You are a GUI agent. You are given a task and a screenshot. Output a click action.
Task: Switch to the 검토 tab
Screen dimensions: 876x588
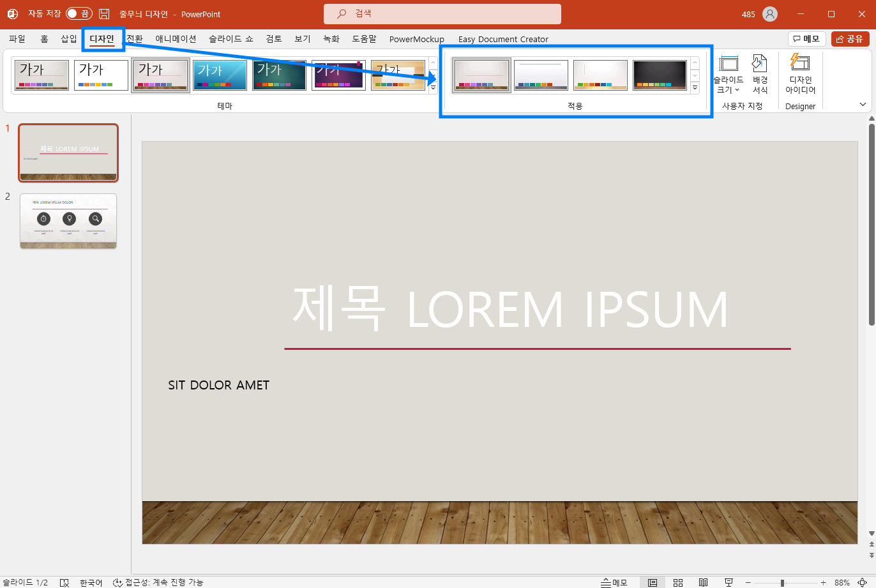tap(274, 39)
